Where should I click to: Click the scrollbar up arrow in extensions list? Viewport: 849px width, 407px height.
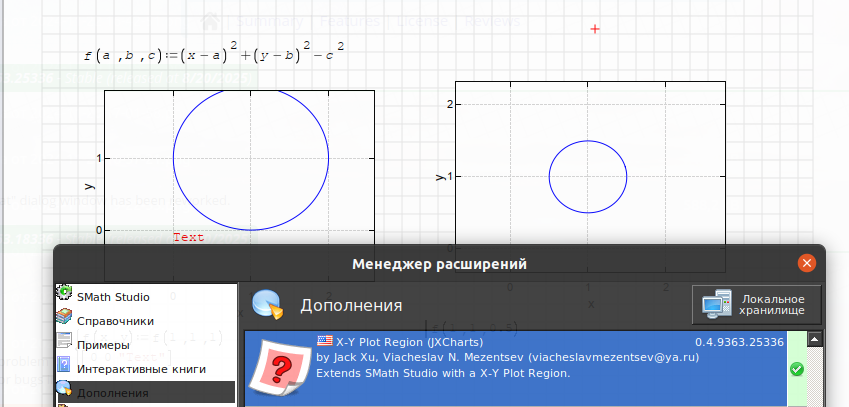click(x=815, y=340)
